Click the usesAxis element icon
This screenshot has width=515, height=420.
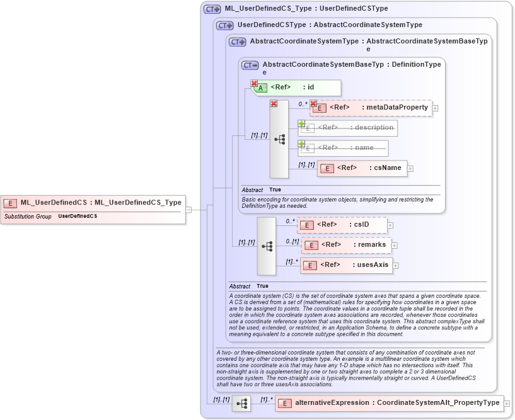(310, 265)
